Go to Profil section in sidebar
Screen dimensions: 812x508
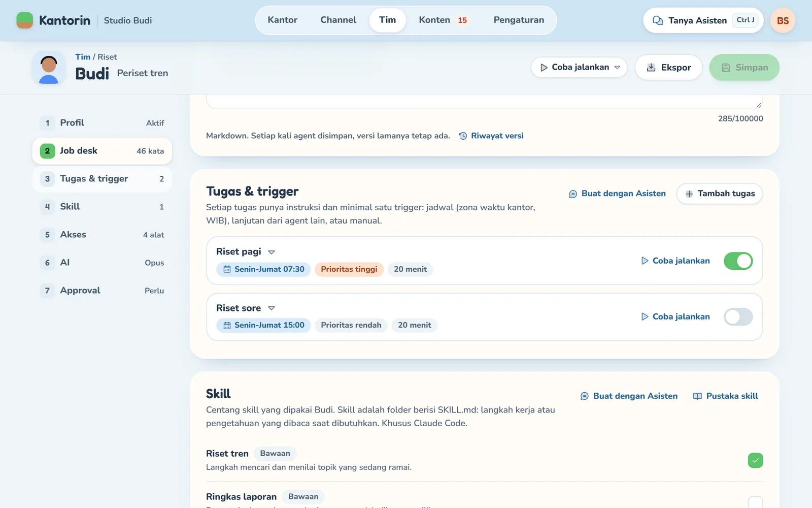(102, 123)
